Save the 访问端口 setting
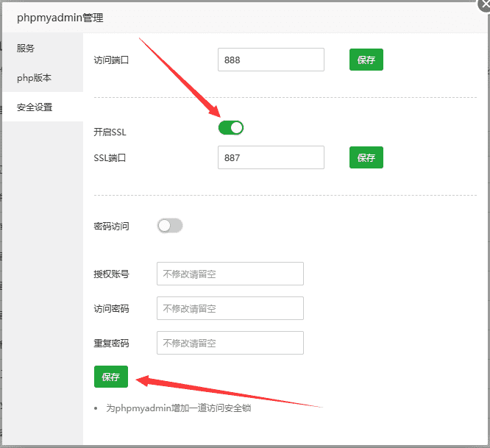 pyautogui.click(x=366, y=60)
